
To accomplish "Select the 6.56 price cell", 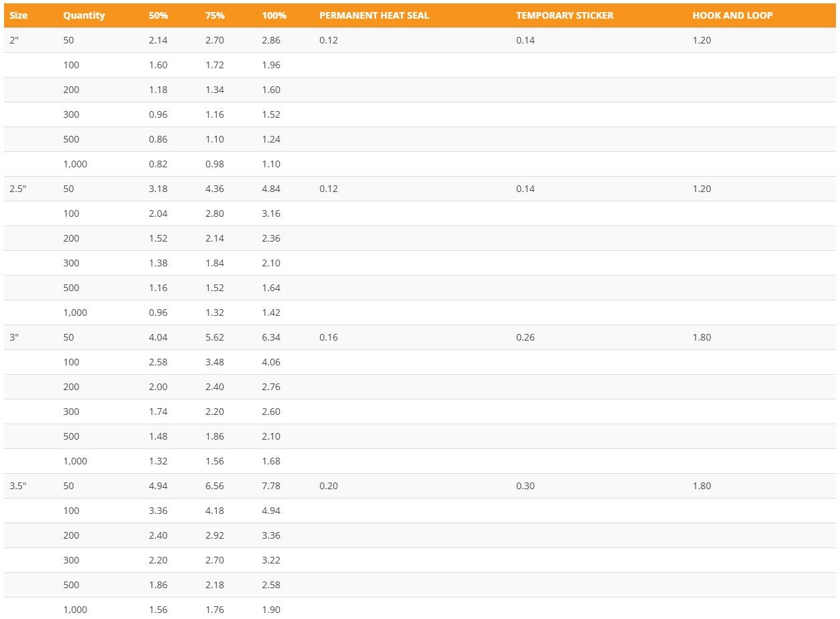I will click(x=215, y=486).
